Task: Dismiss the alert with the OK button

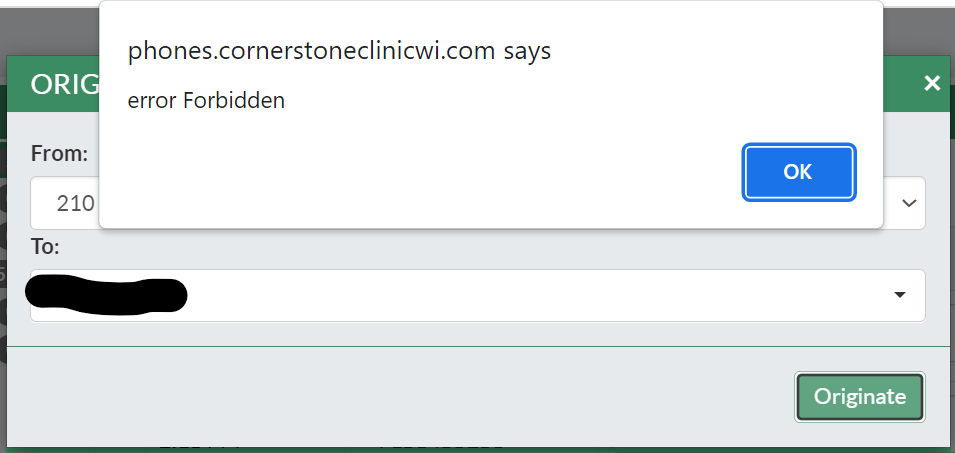Action: point(798,172)
